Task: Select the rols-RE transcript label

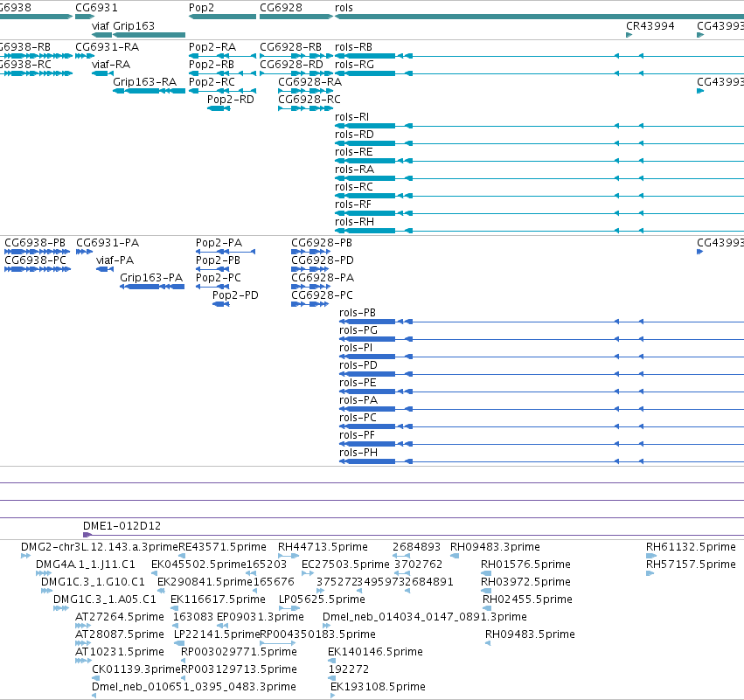Action: [x=354, y=152]
